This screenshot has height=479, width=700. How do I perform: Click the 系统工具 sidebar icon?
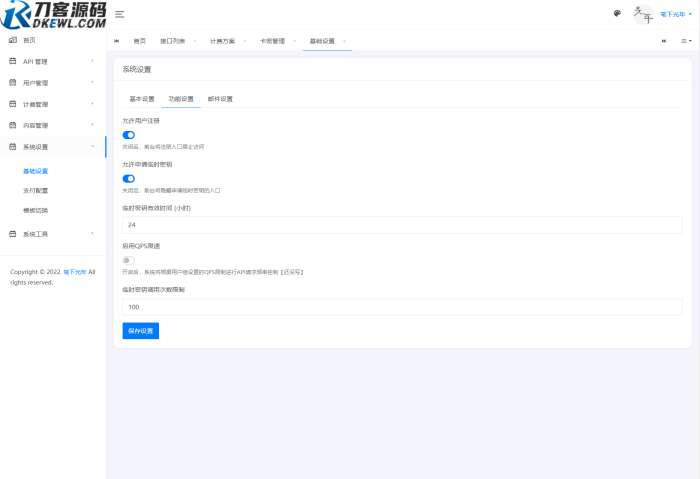[13, 234]
